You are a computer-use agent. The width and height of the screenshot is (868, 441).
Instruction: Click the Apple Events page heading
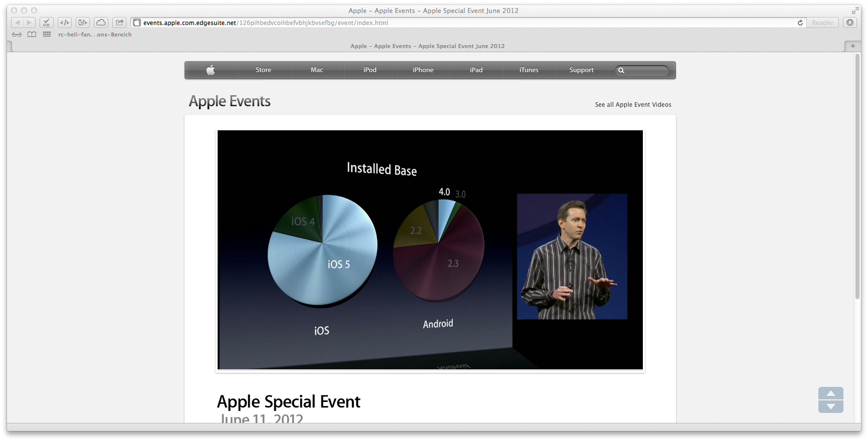pyautogui.click(x=230, y=102)
